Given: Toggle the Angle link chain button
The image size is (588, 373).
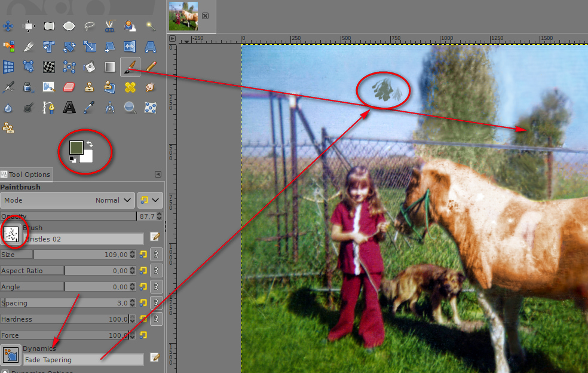Looking at the screenshot, I should click(x=157, y=287).
